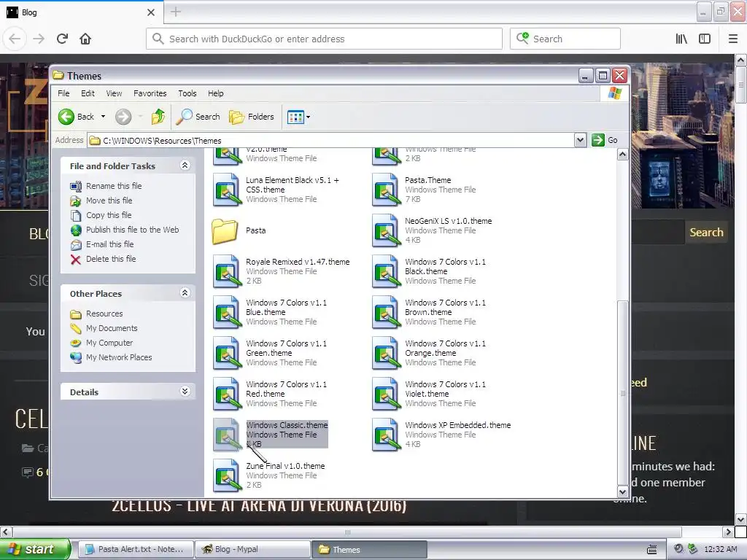Select the Pasta.Theme file icon
This screenshot has height=560, width=747.
pos(386,190)
